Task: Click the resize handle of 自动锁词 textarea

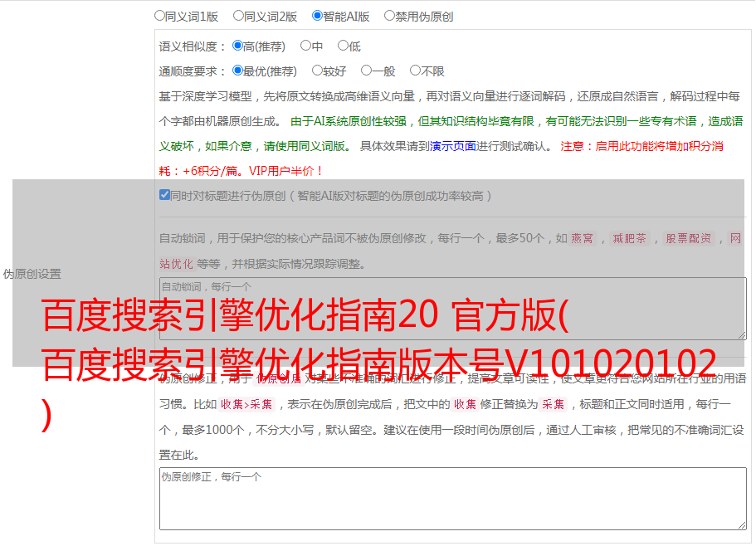Action: (x=742, y=335)
